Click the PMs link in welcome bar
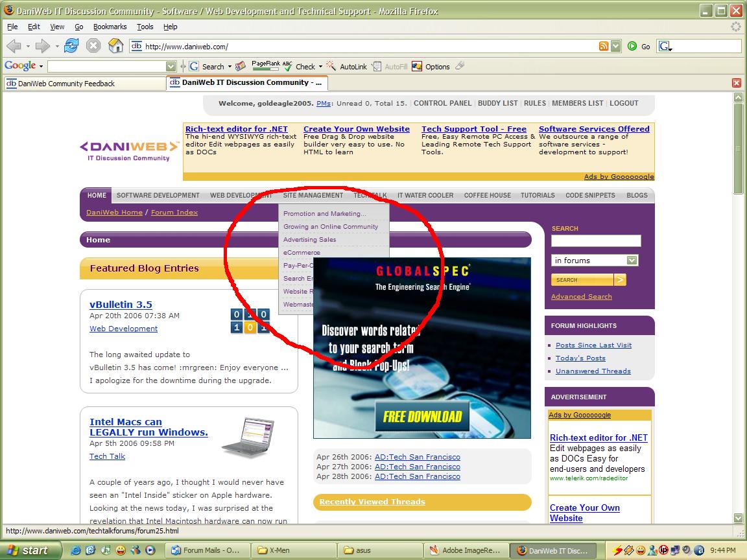Image resolution: width=747 pixels, height=560 pixels. coord(324,103)
